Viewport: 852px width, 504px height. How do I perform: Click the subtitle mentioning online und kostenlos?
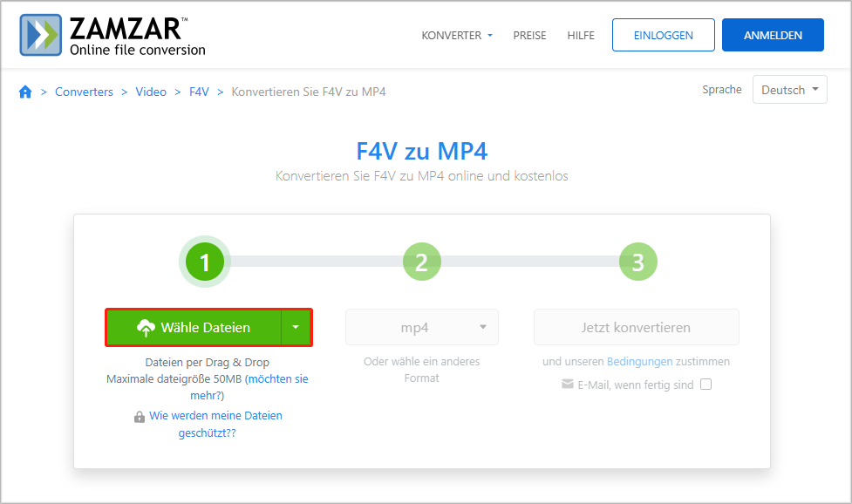(x=422, y=176)
